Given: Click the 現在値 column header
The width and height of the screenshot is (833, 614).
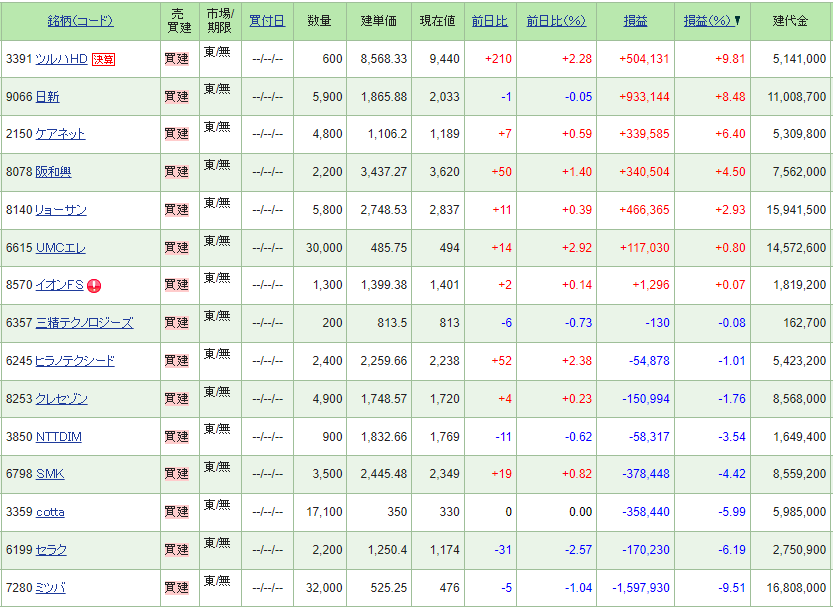Looking at the screenshot, I should [437, 21].
